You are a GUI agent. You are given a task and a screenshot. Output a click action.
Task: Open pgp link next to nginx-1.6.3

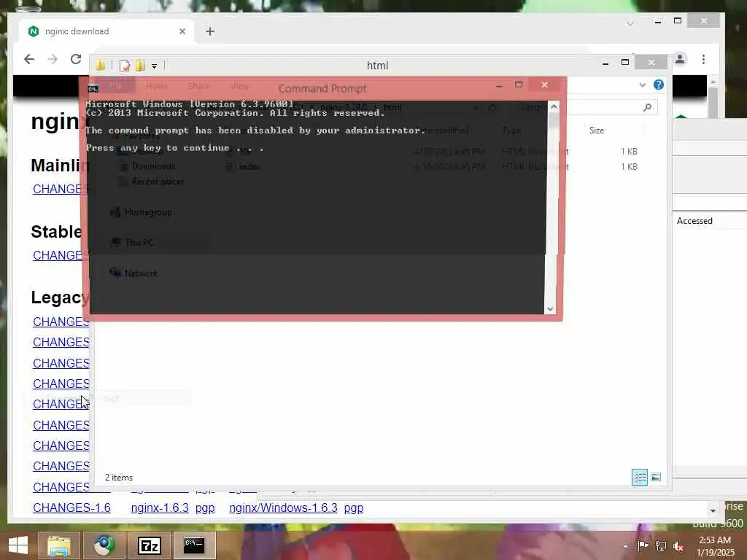click(205, 508)
